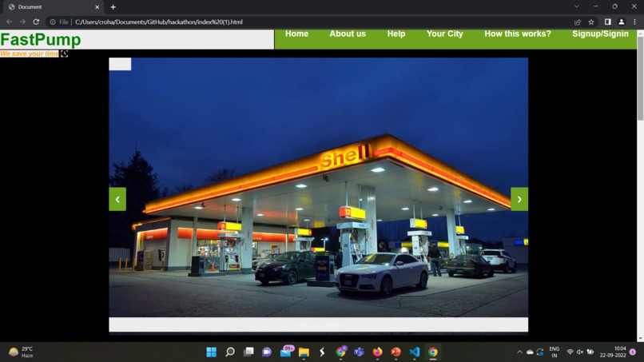
Task: Click the browser back arrow
Action: [x=9, y=22]
